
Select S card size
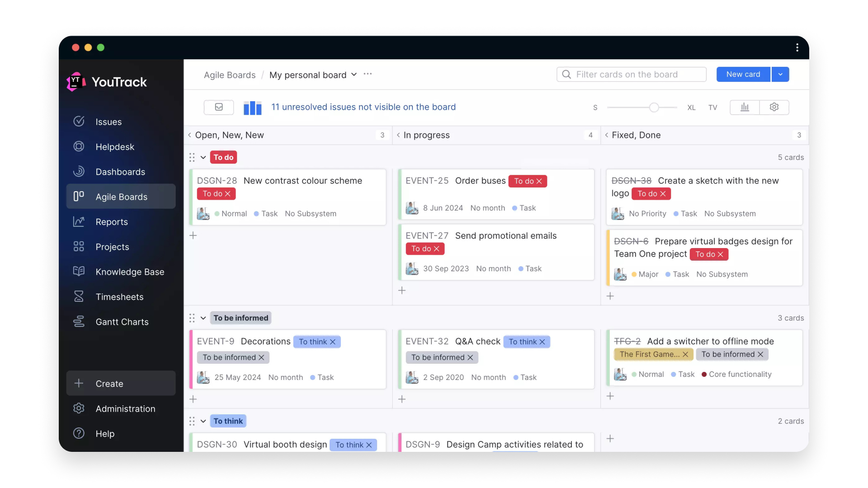pos(595,108)
